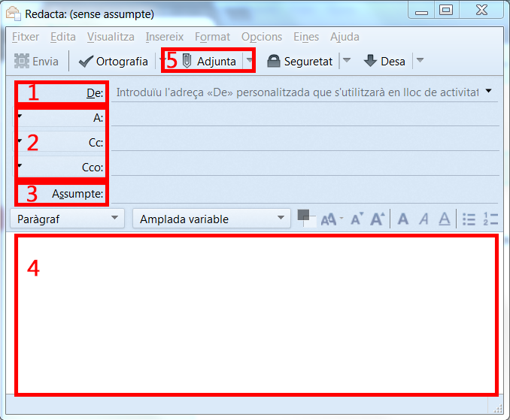Open the Paràgraf style dropdown
Screen dimensions: 510x420
pos(68,219)
